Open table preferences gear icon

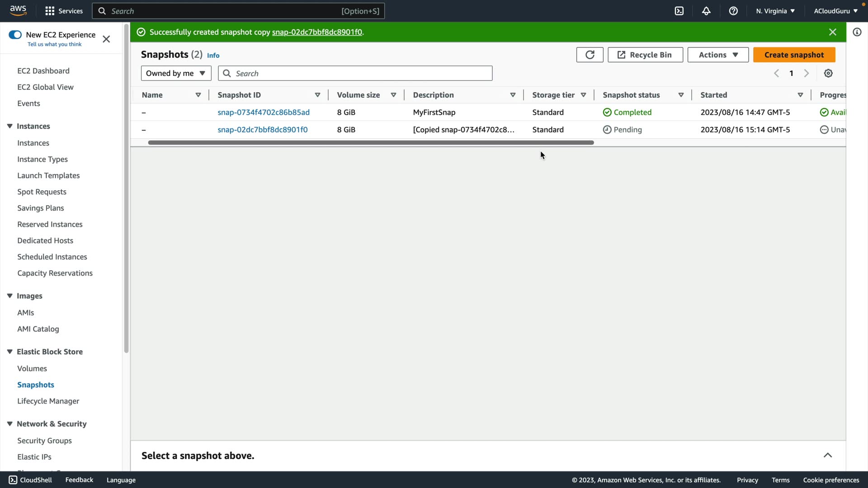tap(828, 73)
